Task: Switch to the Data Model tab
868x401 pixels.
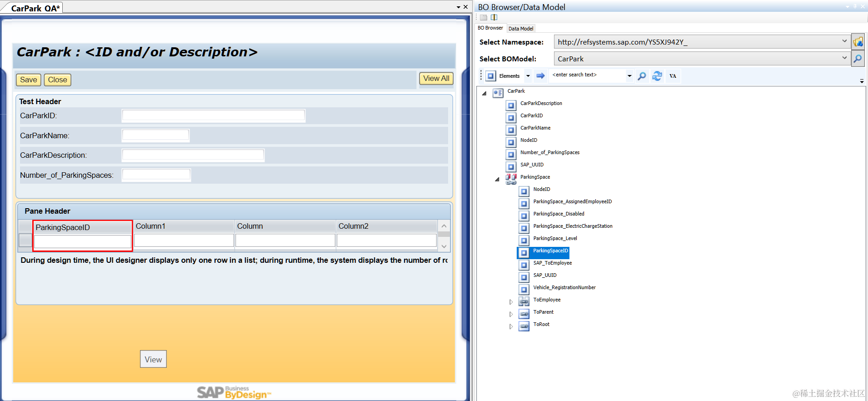Action: pyautogui.click(x=521, y=29)
